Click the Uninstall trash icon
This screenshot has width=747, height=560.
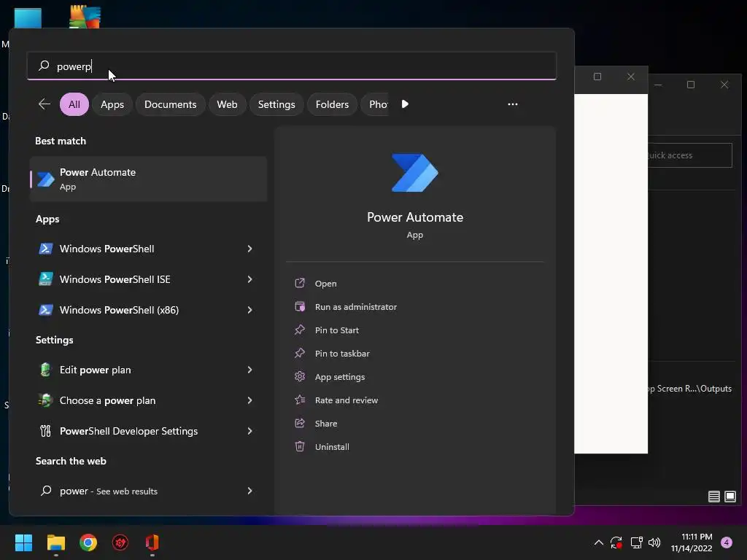pos(300,447)
